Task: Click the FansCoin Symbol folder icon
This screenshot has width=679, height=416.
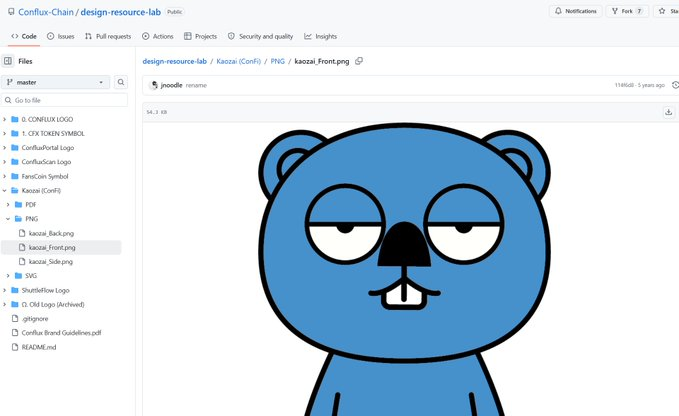Action: click(x=15, y=176)
